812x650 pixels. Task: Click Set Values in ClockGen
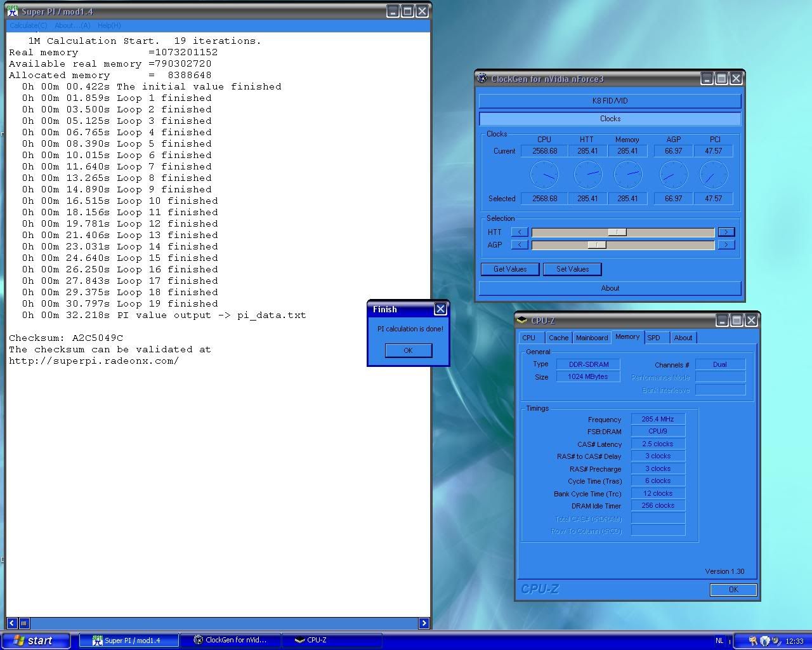click(x=572, y=269)
